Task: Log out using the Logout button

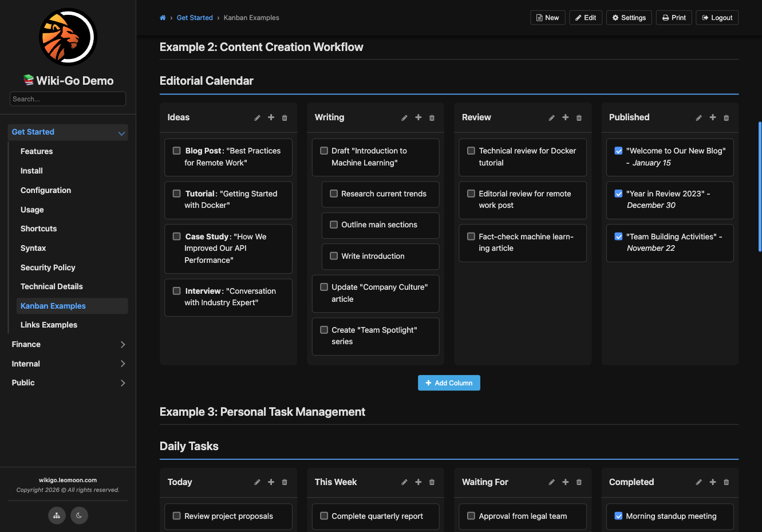Action: [717, 18]
